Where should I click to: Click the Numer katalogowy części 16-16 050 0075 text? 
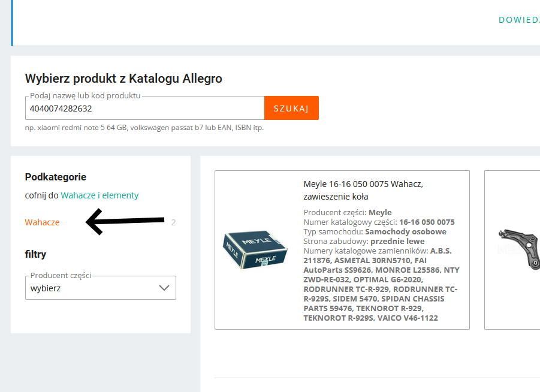point(379,222)
